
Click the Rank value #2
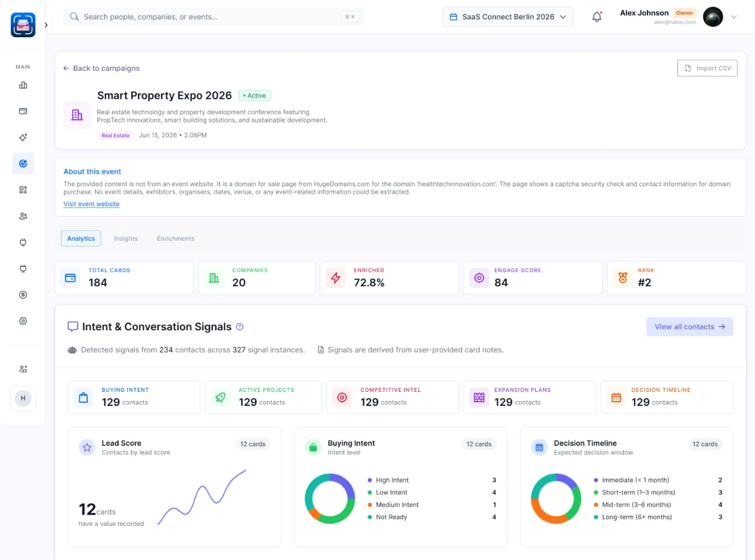[x=644, y=283]
